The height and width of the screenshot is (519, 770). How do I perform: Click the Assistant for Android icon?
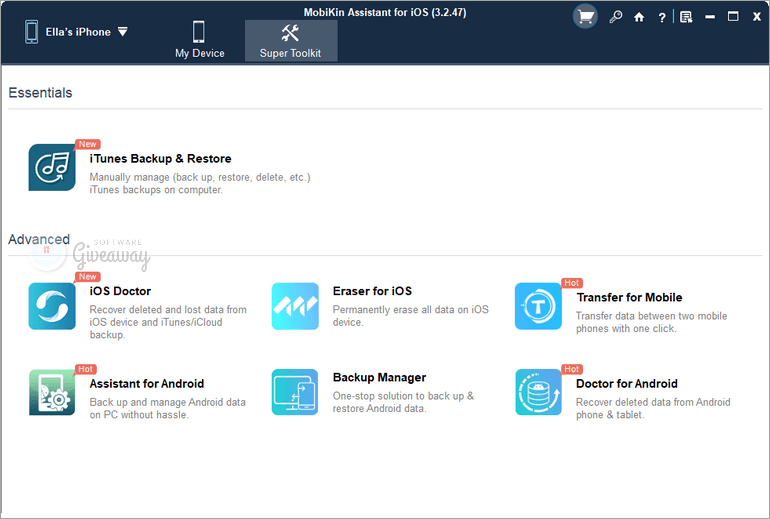(x=52, y=392)
